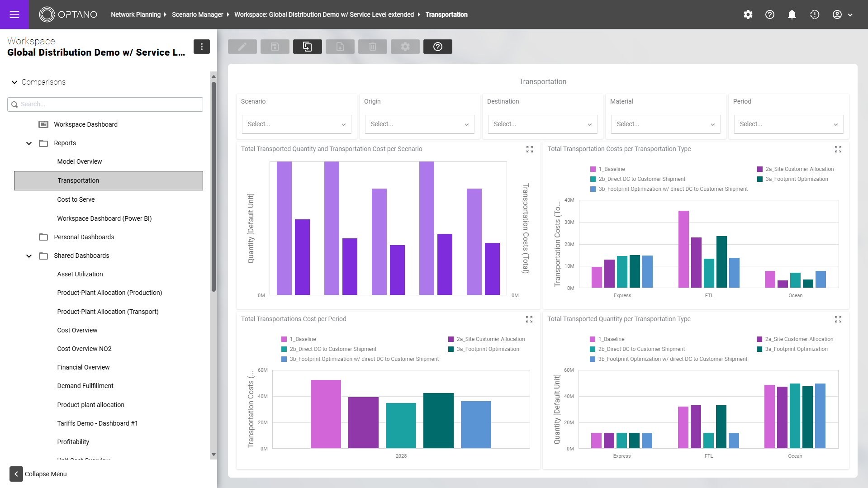
Task: Open Asset Utilization shared dashboard
Action: coord(80,274)
